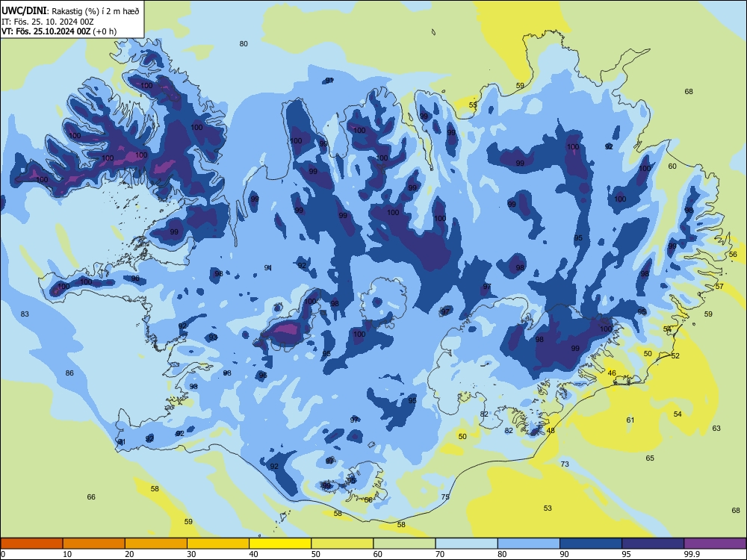Click the legend scale label '95'

627,554
